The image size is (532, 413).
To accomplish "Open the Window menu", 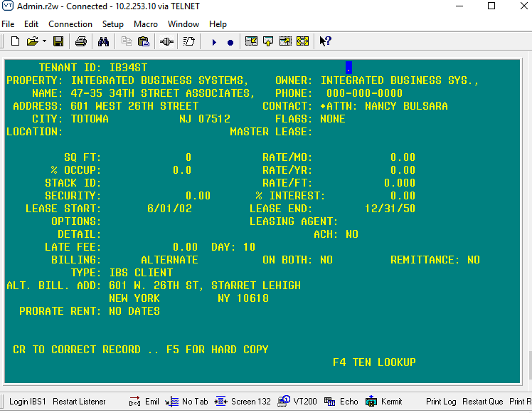I will point(183,24).
